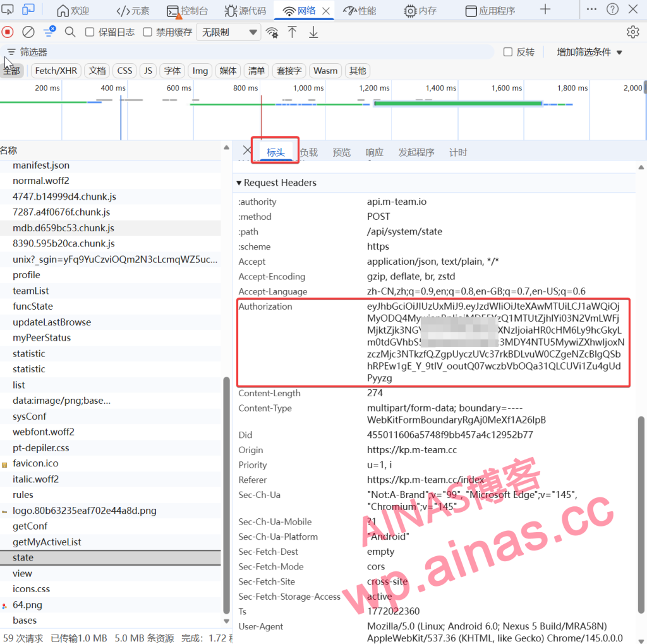
Task: Click the headers pane vertical scrollbar
Action: tap(641, 514)
